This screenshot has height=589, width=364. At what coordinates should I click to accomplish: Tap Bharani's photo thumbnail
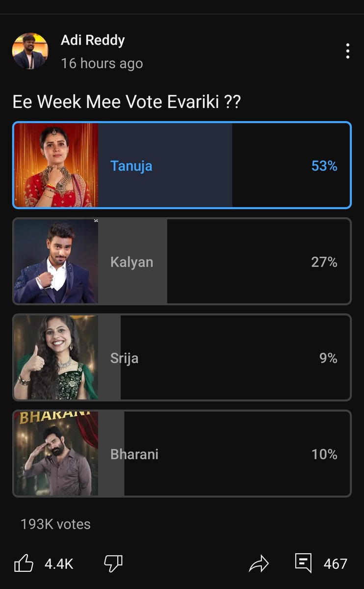56,454
